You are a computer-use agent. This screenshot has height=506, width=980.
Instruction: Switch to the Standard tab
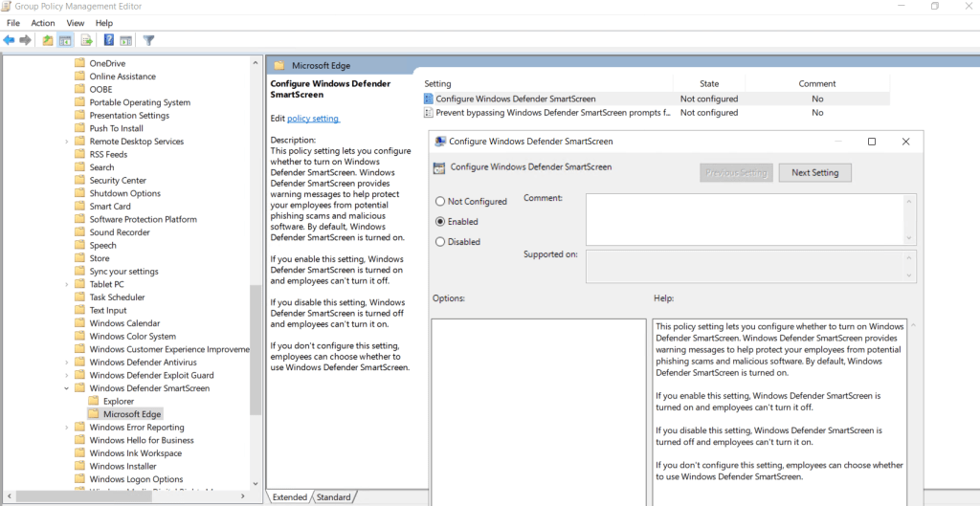pos(333,497)
